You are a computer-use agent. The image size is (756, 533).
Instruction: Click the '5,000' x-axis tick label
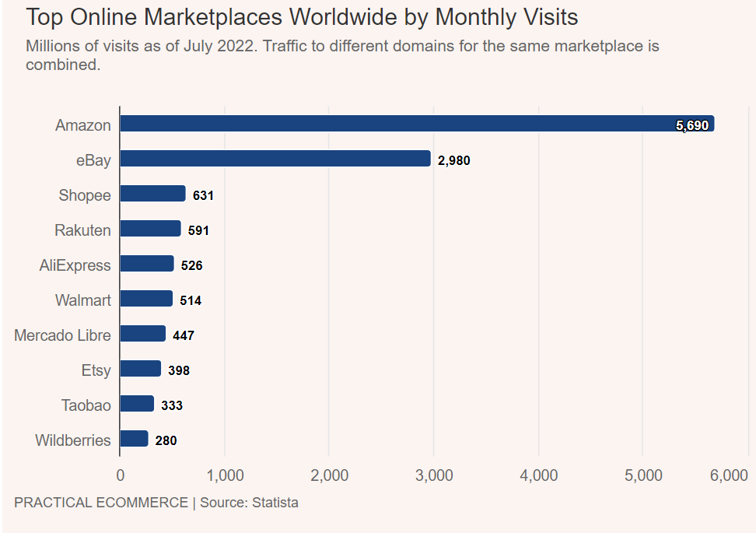(x=643, y=475)
